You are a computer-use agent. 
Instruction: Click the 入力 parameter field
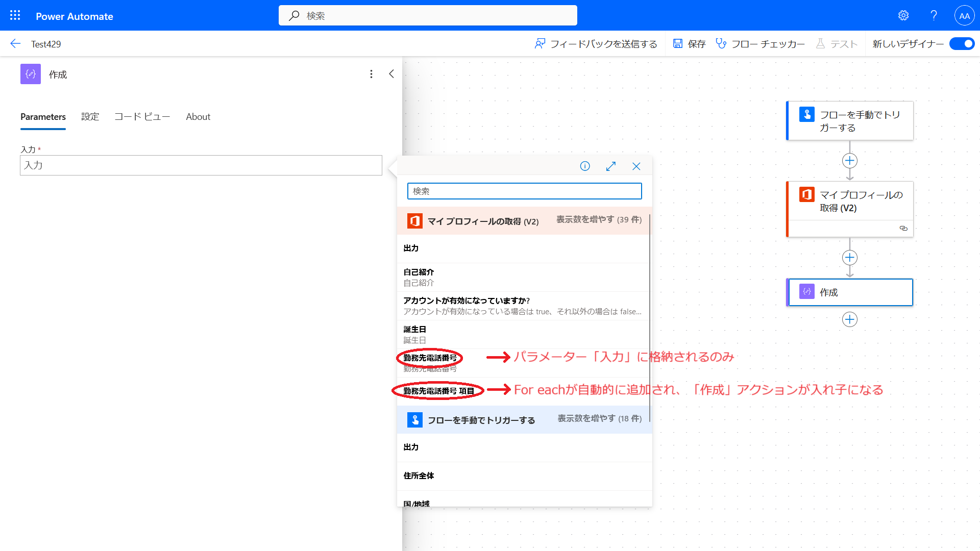201,165
